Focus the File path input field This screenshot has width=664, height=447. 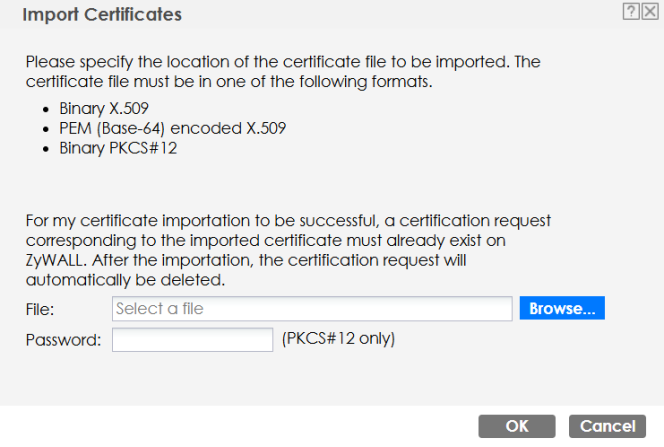pyautogui.click(x=312, y=309)
